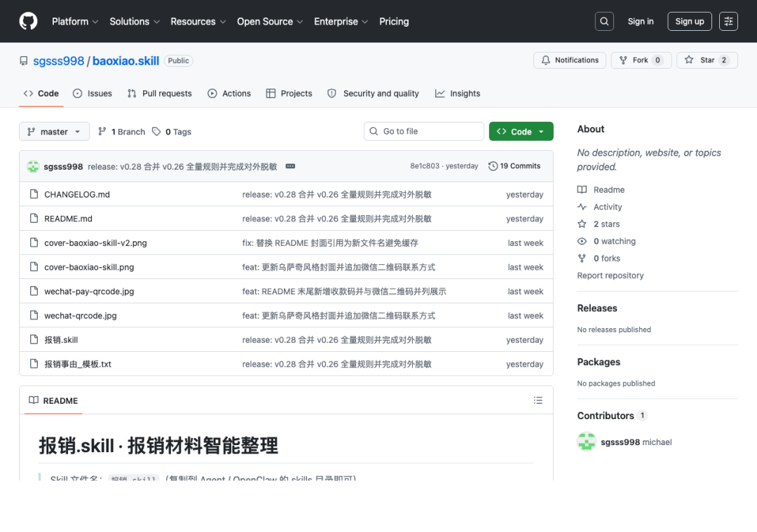Click the book icon on README tab
Image resolution: width=757 pixels, height=532 pixels.
coord(34,400)
